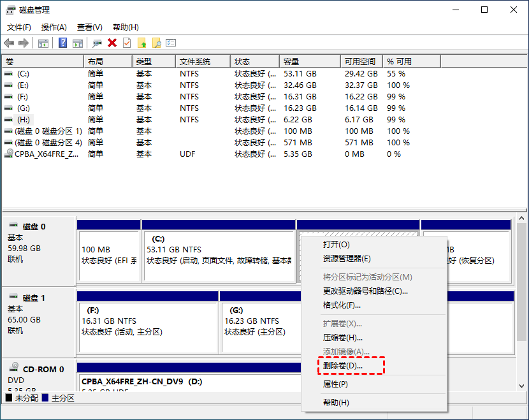
Task: Click the rescan disks toolbar icon
Action: 97,43
